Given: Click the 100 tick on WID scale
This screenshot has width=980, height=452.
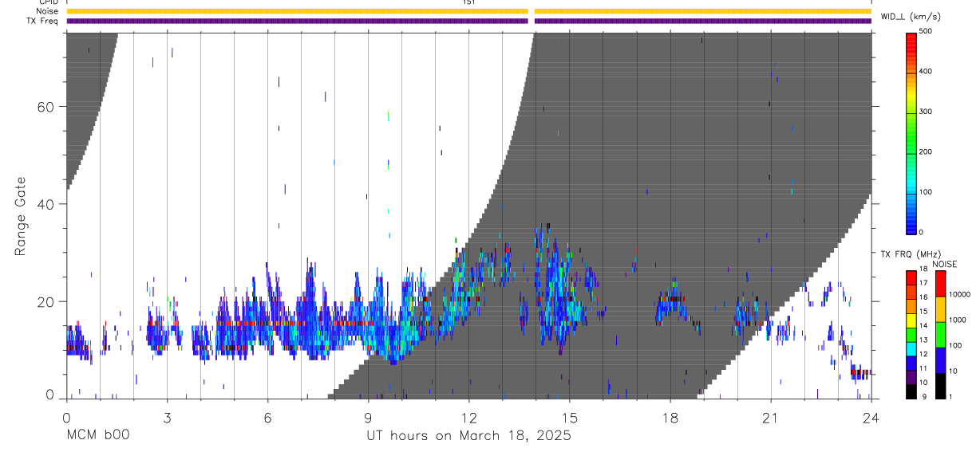Looking at the screenshot, I should click(x=926, y=192).
